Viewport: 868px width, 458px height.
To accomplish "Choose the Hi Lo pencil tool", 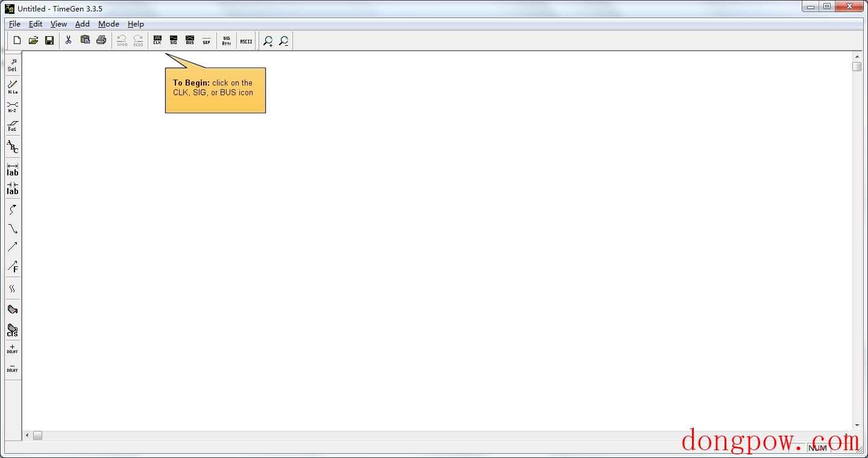I will (12, 87).
